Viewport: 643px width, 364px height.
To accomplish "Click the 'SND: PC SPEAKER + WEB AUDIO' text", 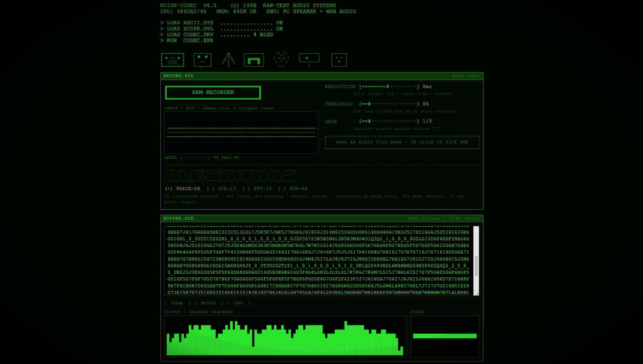I will 311,11.
